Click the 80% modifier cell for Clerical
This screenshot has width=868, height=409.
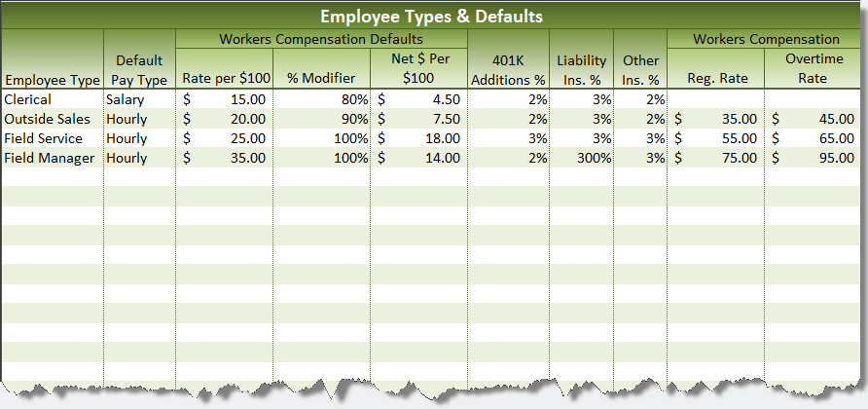pos(322,99)
